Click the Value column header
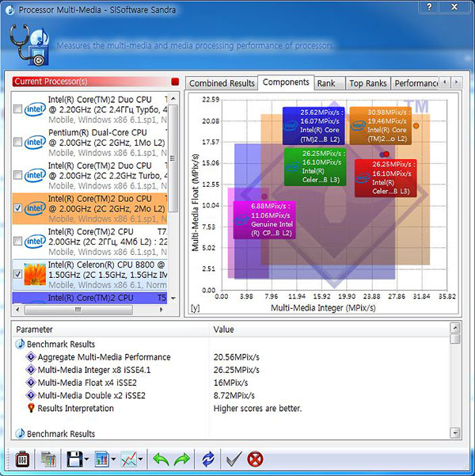475x476 pixels. [x=329, y=329]
